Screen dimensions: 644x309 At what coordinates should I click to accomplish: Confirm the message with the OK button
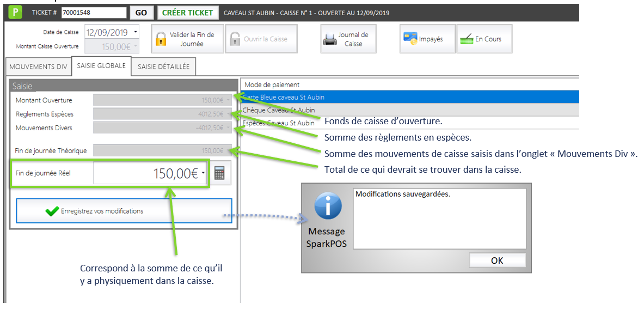[x=497, y=260]
